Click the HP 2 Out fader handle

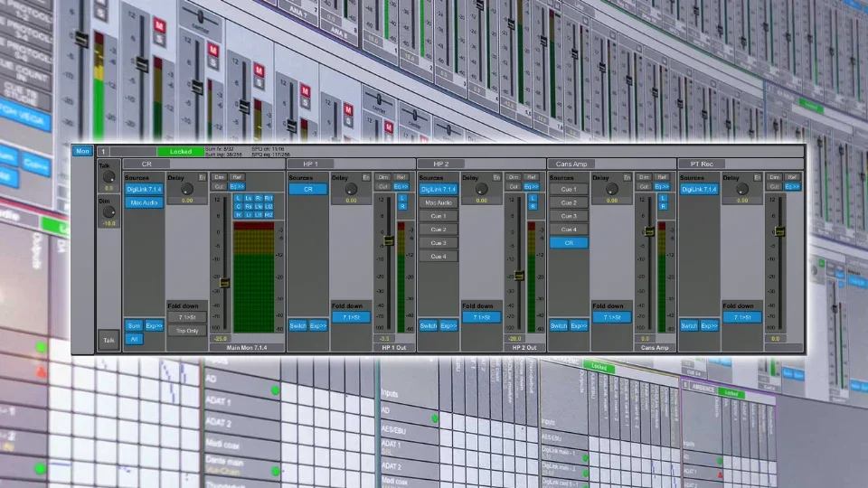pyautogui.click(x=519, y=275)
